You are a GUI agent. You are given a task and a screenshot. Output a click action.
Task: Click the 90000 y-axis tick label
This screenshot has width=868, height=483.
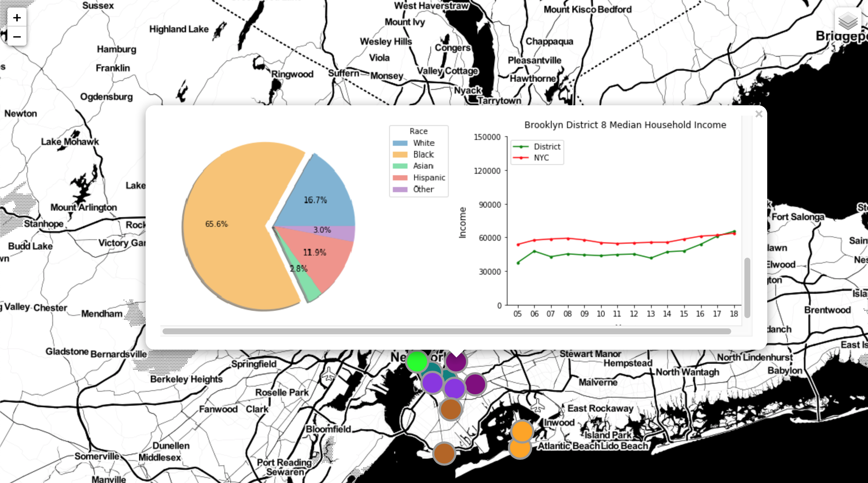click(x=490, y=205)
